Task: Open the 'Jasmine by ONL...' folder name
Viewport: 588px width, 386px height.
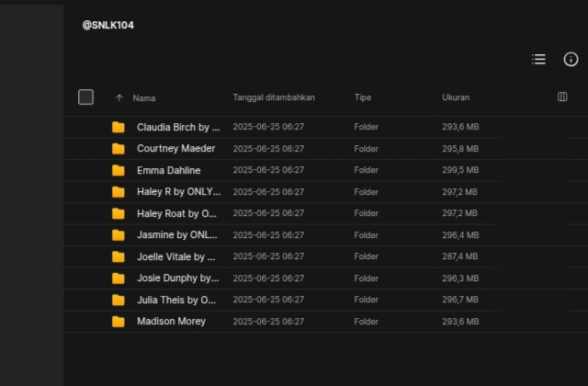Action: [x=177, y=235]
